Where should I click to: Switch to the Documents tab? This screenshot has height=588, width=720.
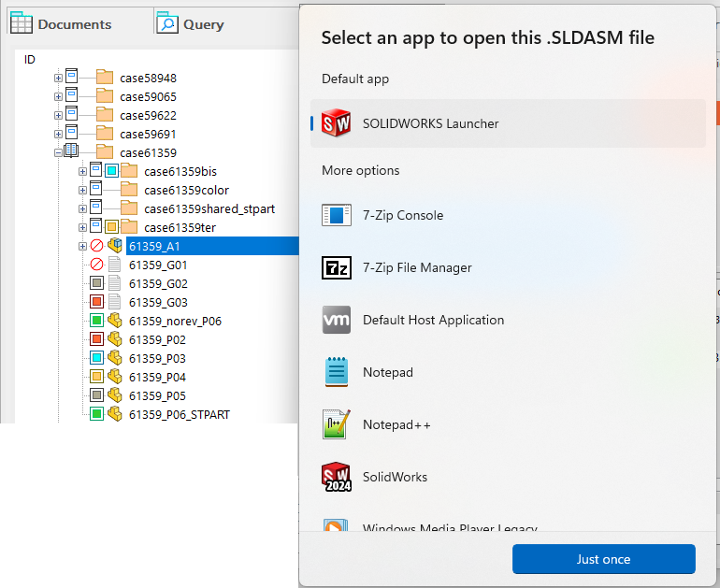(x=61, y=24)
